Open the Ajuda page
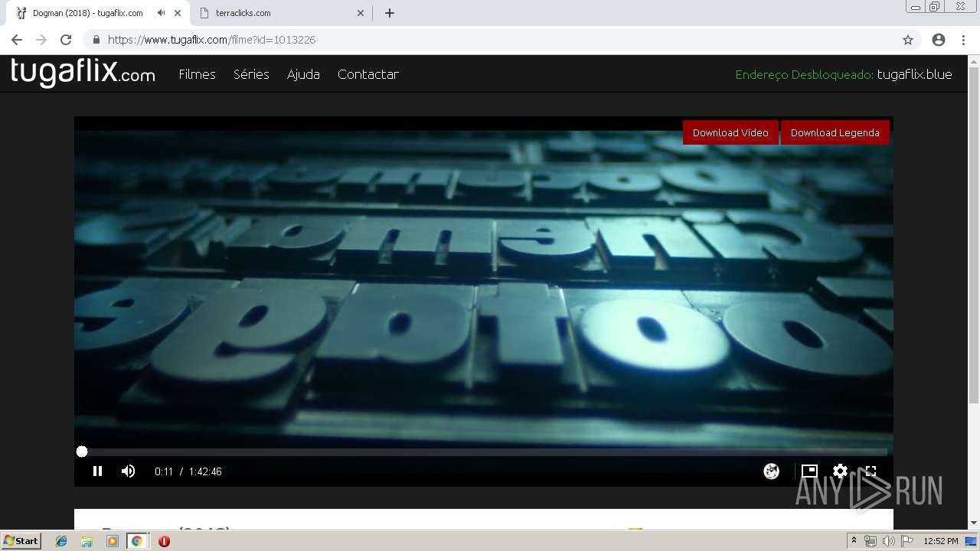Viewport: 980px width, 551px height. 303,74
